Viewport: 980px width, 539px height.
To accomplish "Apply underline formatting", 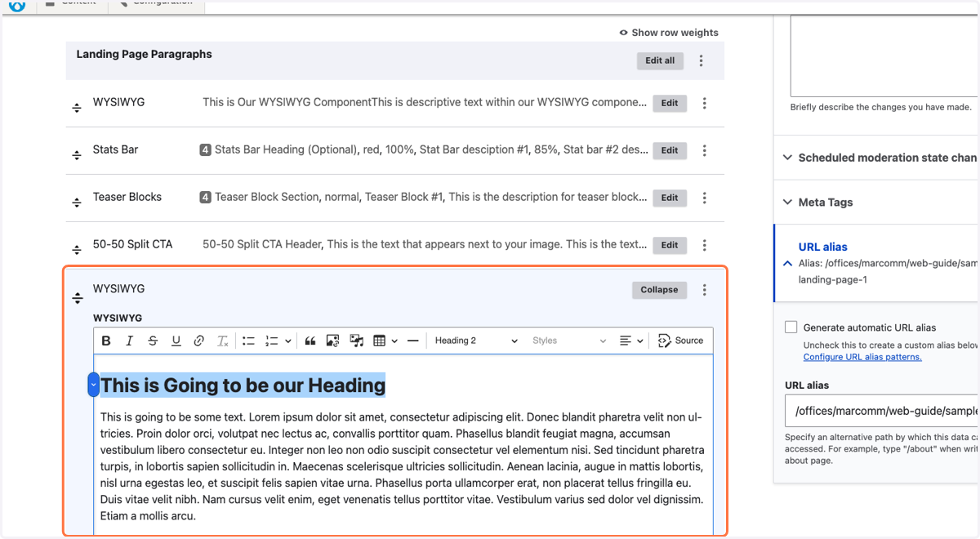I will pyautogui.click(x=176, y=341).
